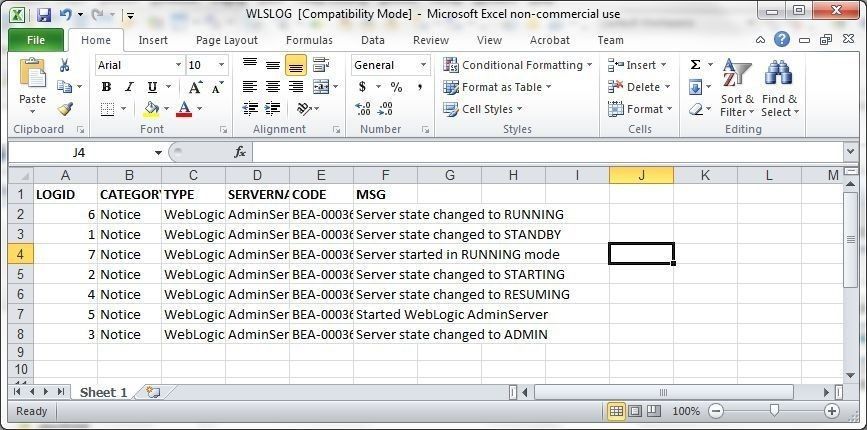Switch to the Page Layout tab
The image size is (867, 430).
point(227,40)
